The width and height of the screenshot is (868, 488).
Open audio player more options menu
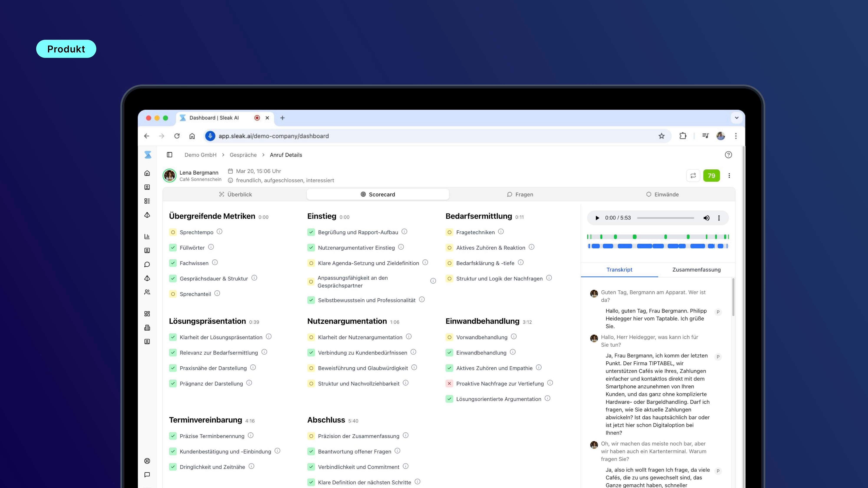coord(719,218)
